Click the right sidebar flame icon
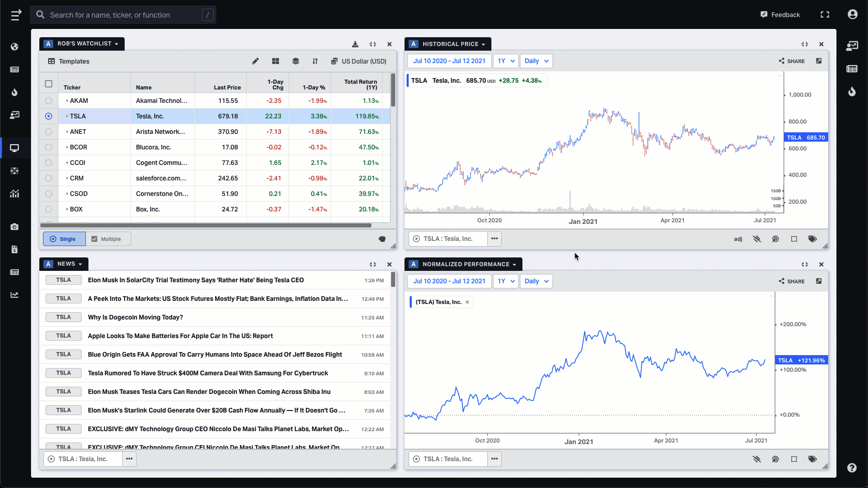 click(x=852, y=92)
